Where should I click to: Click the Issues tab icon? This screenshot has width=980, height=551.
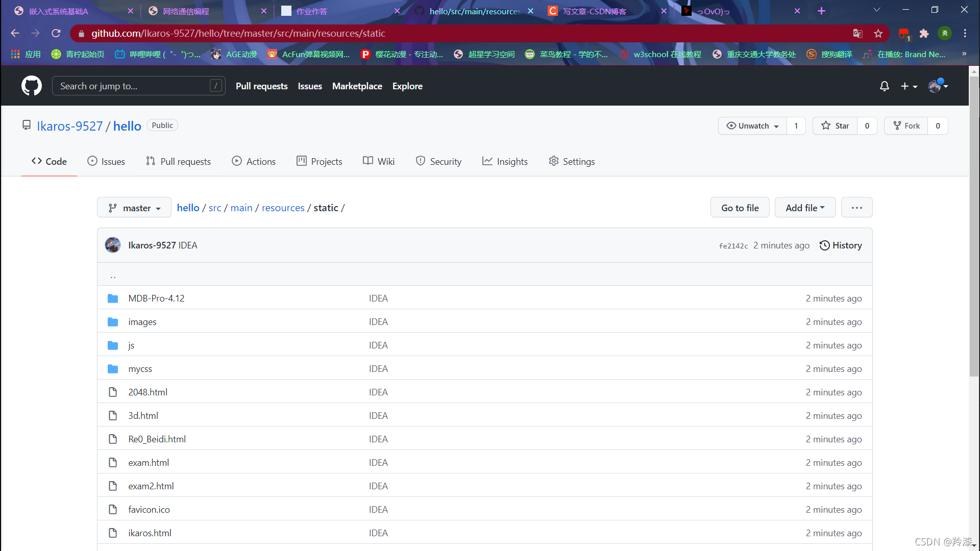point(91,161)
